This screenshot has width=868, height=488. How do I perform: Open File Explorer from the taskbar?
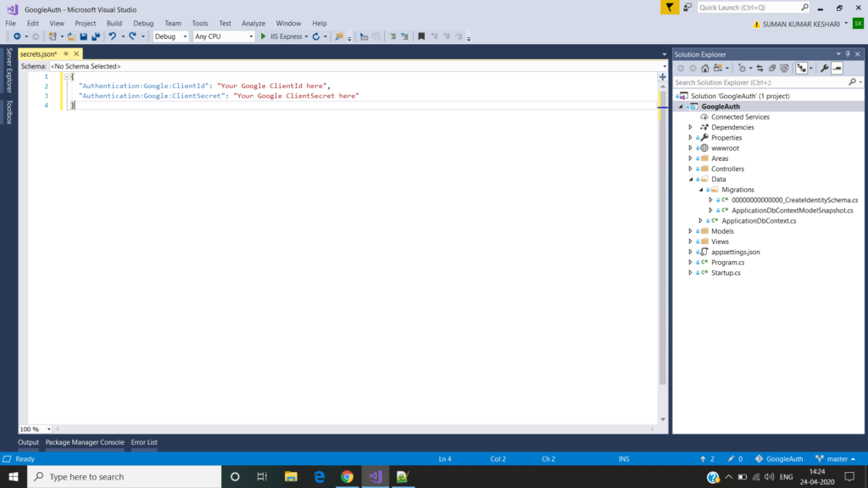coord(291,476)
